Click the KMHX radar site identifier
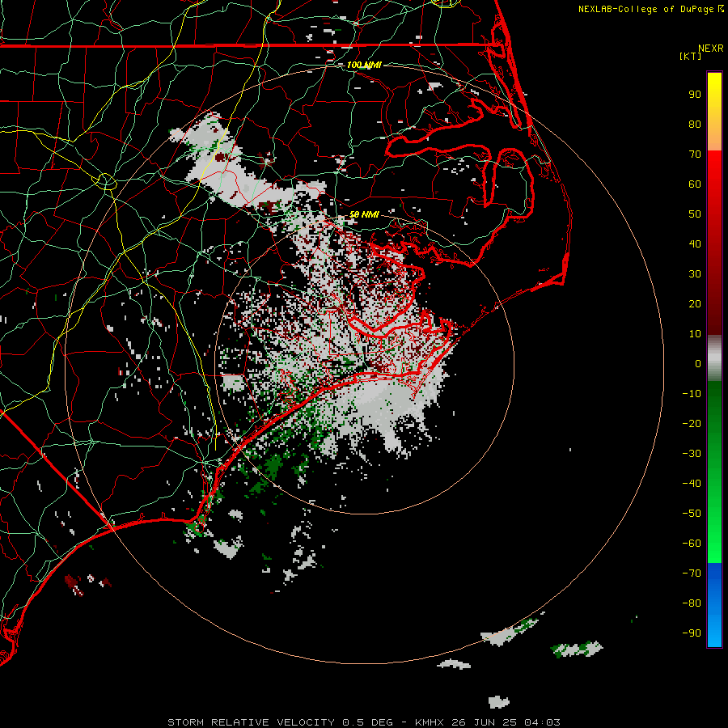This screenshot has height=728, width=728. coord(430,722)
